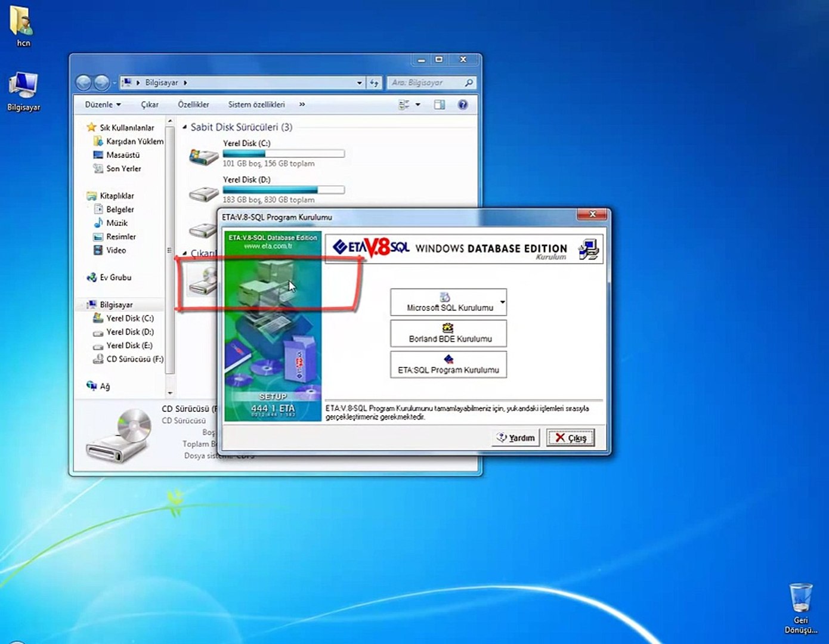Expand Microsoft SQL Kurulumu dropdown arrow
This screenshot has width=829, height=644.
pos(503,302)
